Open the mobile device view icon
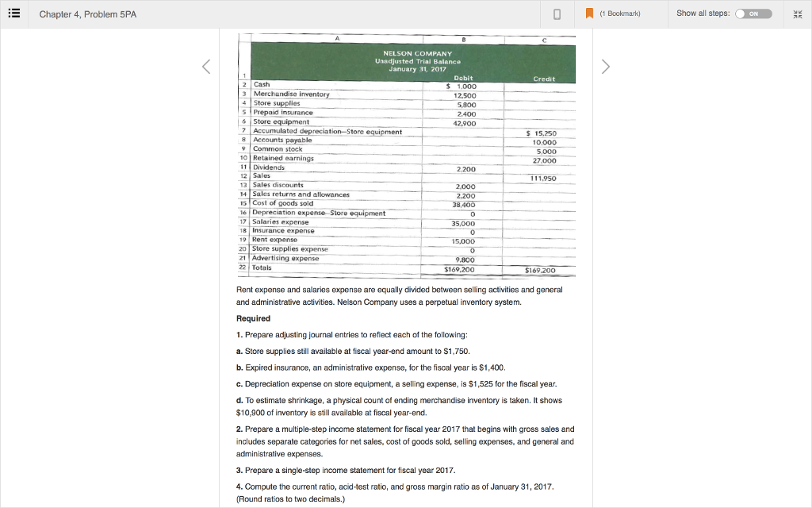812x508 pixels. 555,13
